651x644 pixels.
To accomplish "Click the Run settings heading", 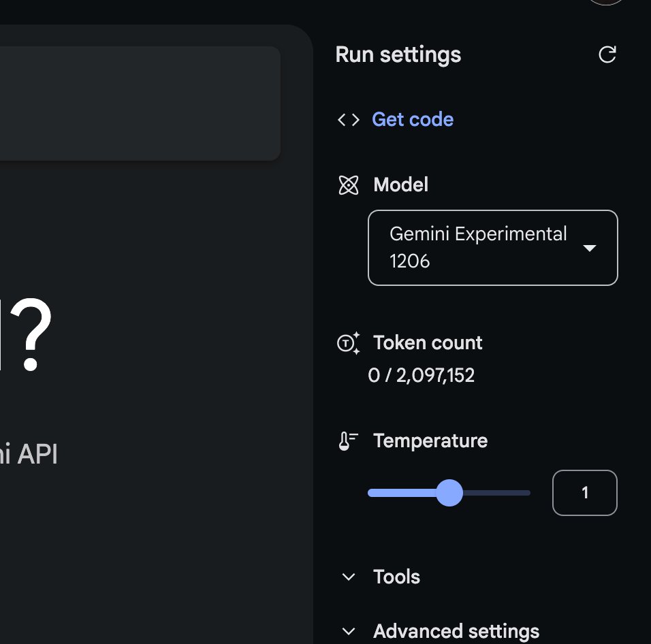I will click(x=398, y=54).
